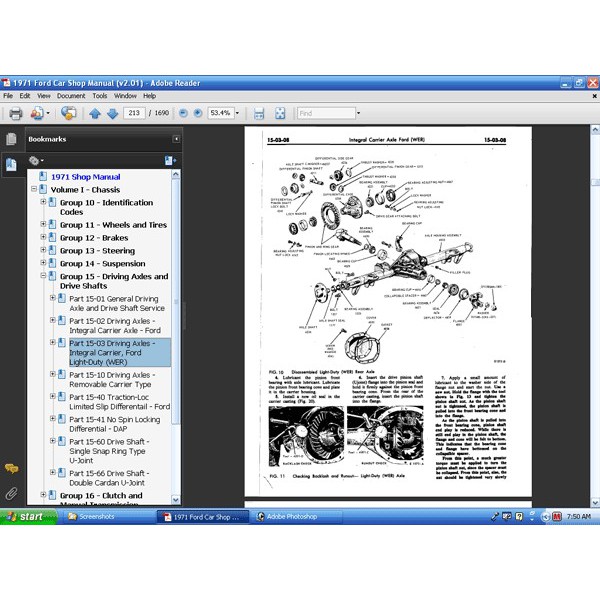This screenshot has width=600, height=600.
Task: Open the Attachments paperclip panel
Action: coord(11,494)
